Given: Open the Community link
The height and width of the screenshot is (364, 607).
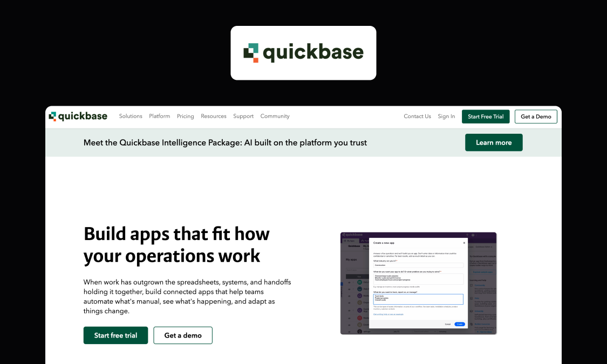Looking at the screenshot, I should pos(275,116).
